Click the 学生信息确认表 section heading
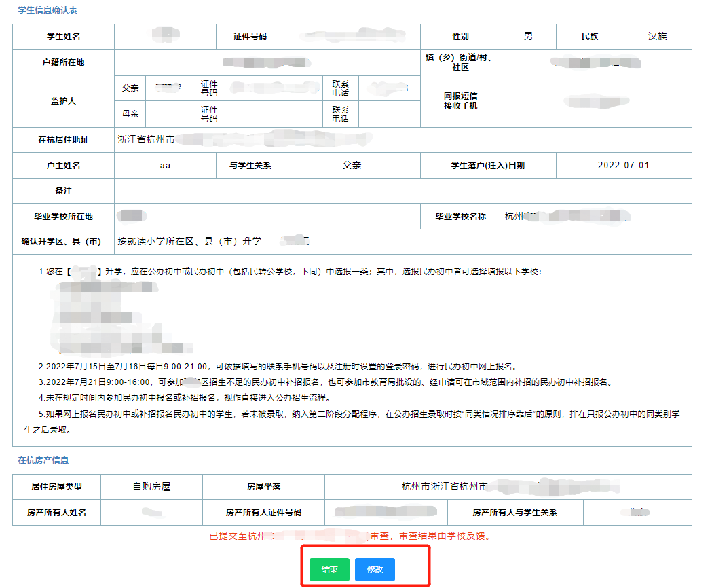This screenshot has width=712, height=588. (47, 10)
